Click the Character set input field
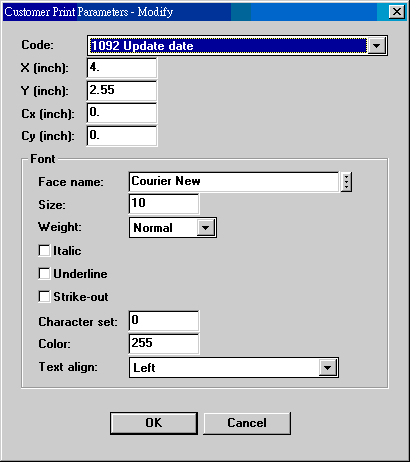The image size is (410, 462). pos(164,321)
